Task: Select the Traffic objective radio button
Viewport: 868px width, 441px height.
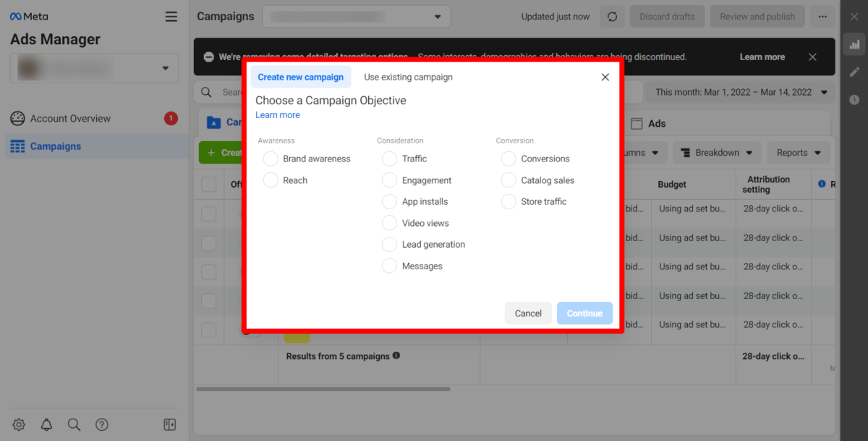Action: (x=390, y=159)
